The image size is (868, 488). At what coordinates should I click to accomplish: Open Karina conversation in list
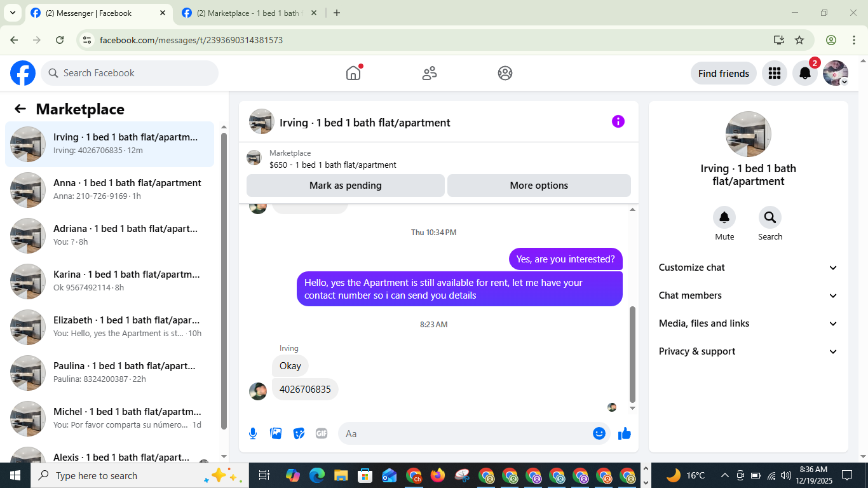point(110,281)
